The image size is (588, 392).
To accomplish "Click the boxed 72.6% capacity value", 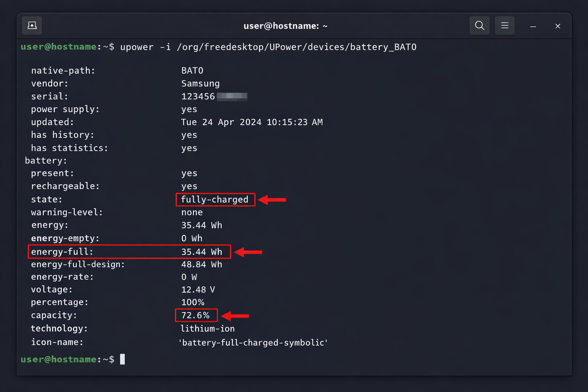I will click(196, 315).
